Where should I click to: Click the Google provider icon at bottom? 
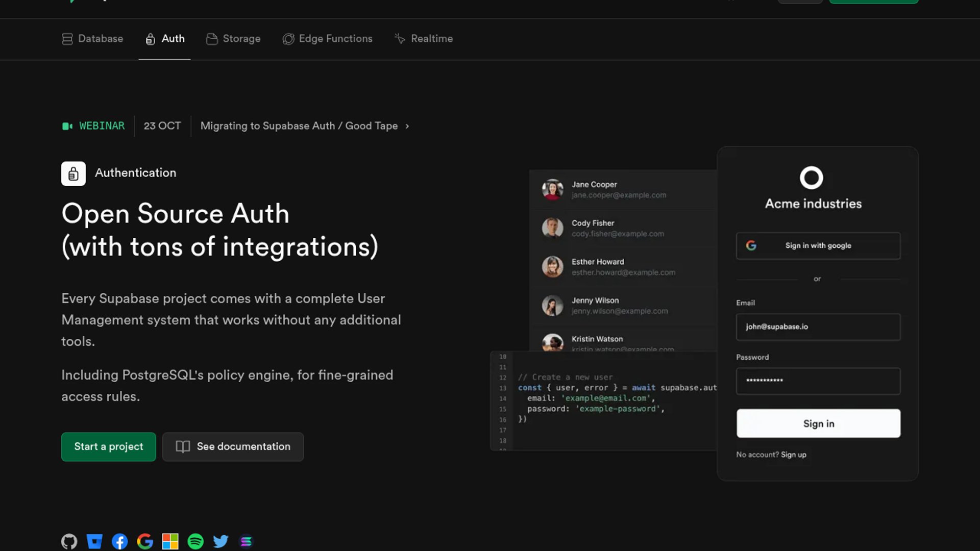[x=145, y=541]
